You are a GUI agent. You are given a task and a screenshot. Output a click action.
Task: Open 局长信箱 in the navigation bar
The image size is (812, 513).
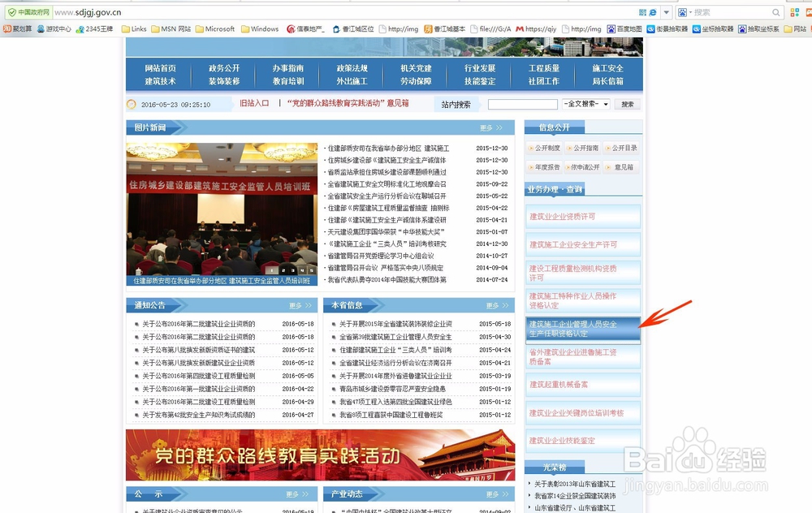[x=608, y=81]
